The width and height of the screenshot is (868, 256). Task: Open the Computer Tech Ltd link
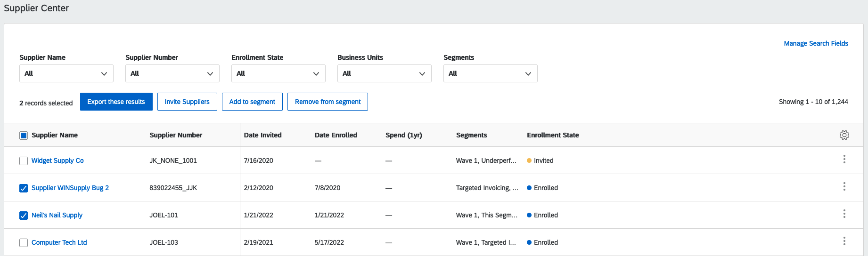click(x=59, y=242)
